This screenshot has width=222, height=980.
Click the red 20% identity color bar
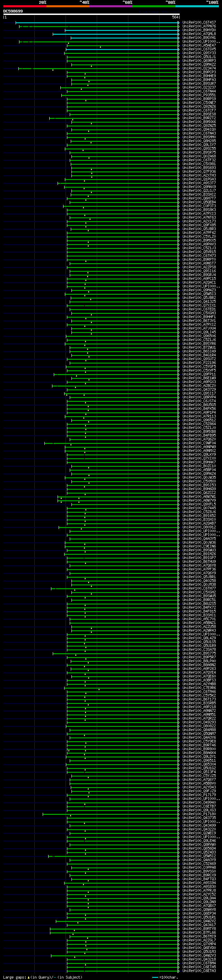25,6
